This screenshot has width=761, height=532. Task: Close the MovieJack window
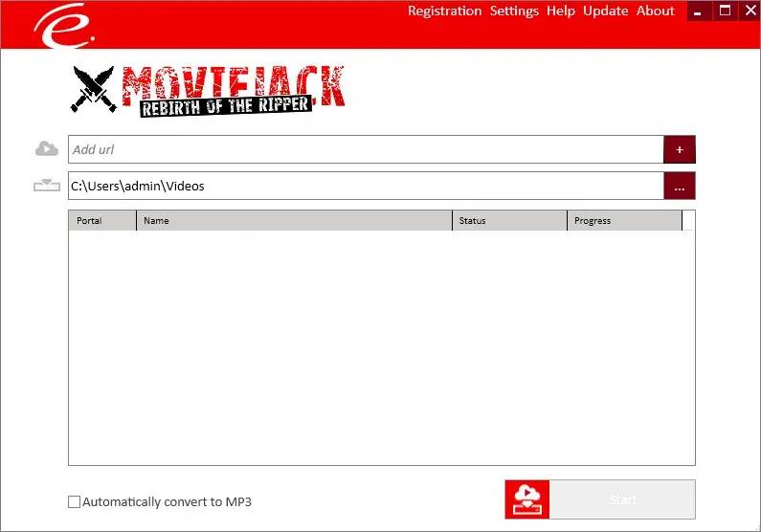pos(750,11)
